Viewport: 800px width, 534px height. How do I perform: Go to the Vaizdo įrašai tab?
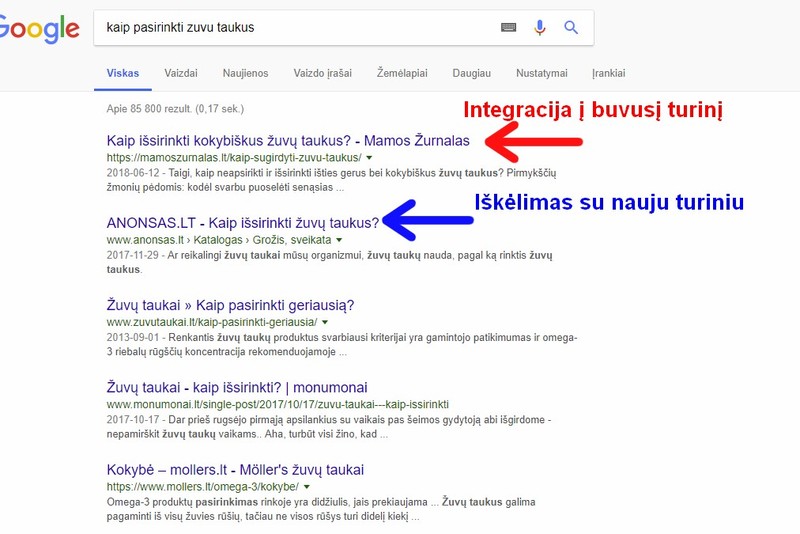pyautogui.click(x=322, y=73)
